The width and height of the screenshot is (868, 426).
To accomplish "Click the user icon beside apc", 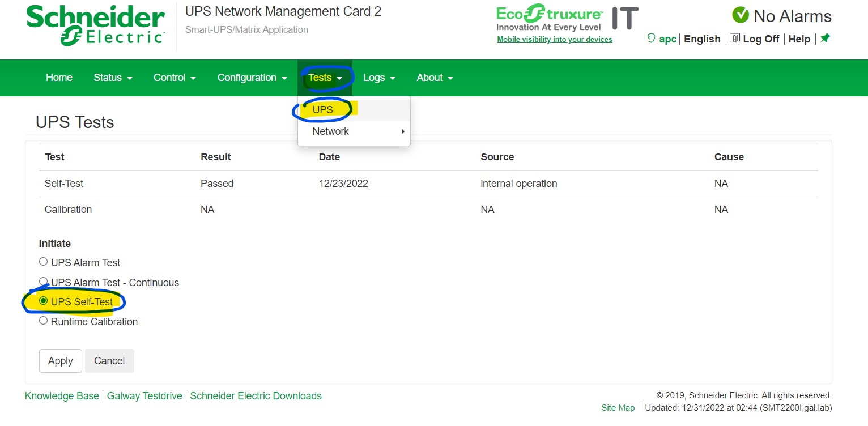I will point(652,39).
